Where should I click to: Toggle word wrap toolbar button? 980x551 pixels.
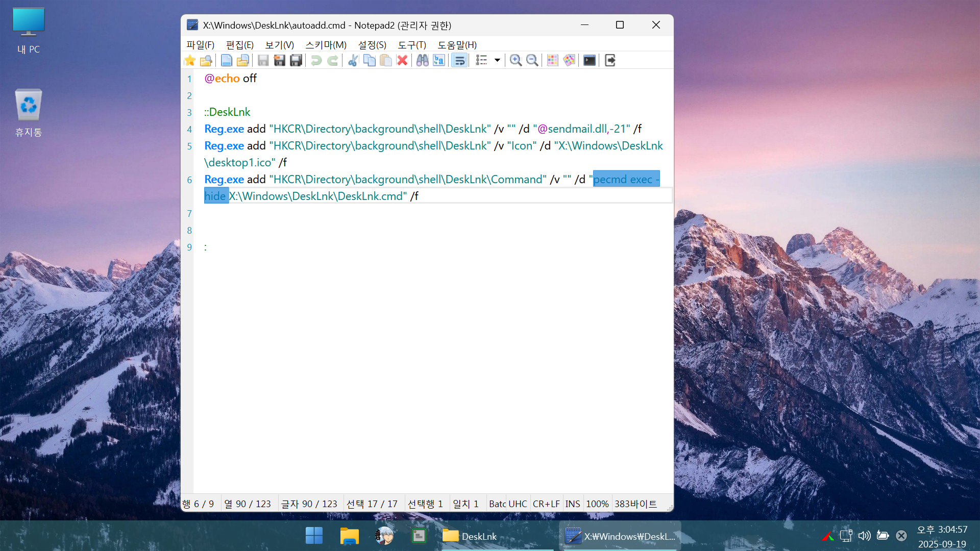pos(459,60)
